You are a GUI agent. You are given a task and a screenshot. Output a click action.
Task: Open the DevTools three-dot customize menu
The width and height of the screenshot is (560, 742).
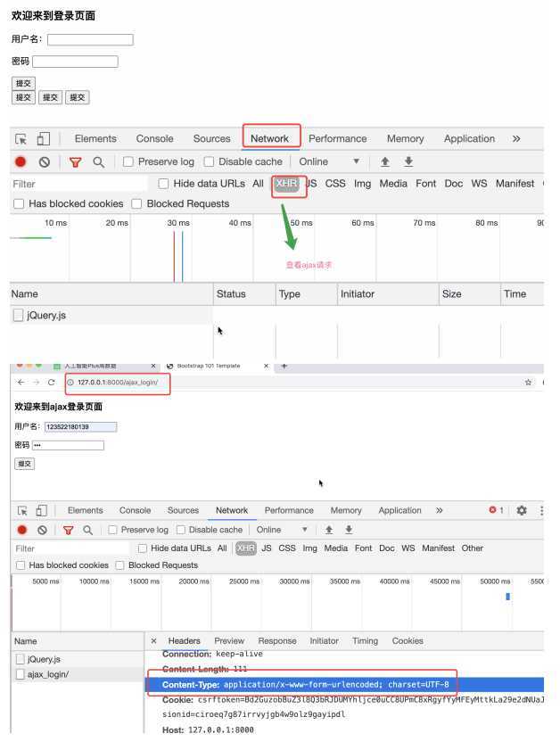pyautogui.click(x=541, y=510)
